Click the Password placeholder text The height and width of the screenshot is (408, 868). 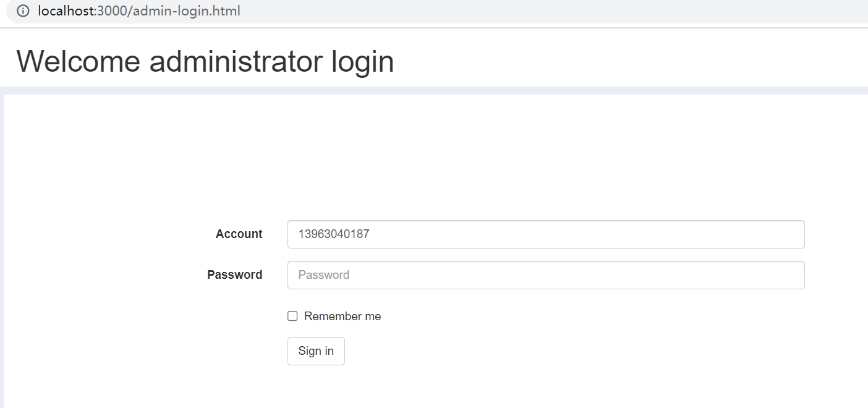pos(324,275)
